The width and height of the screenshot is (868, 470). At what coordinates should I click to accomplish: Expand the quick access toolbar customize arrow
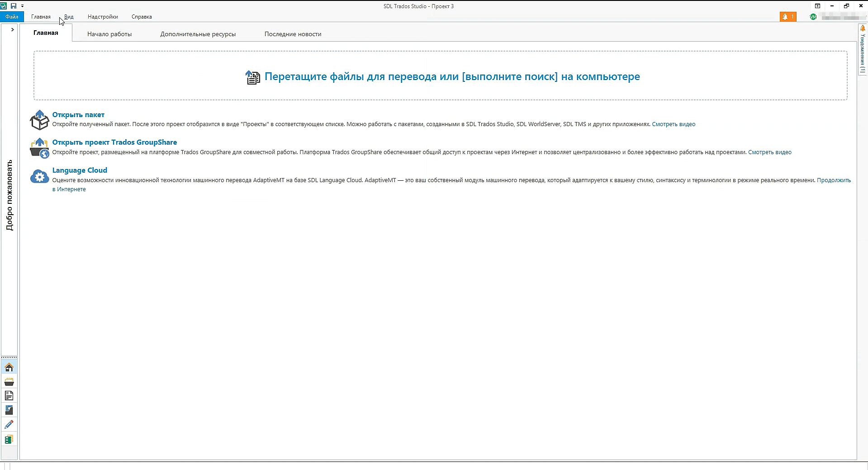coord(22,6)
